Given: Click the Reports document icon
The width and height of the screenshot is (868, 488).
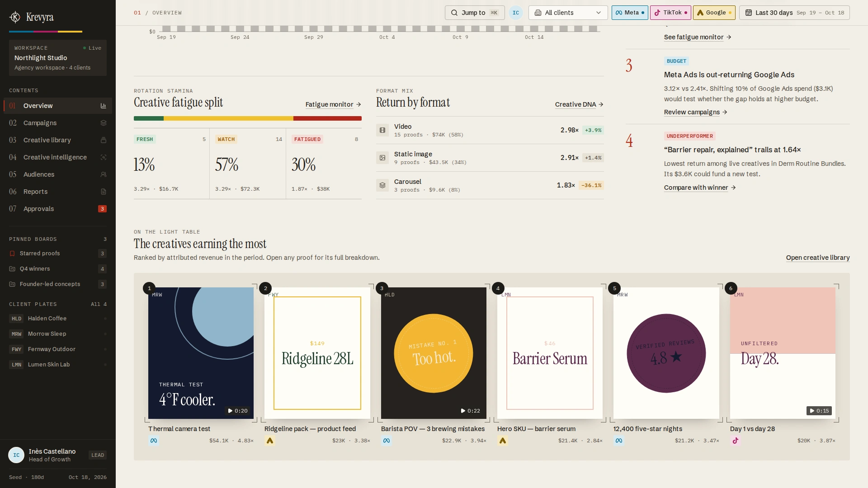Looking at the screenshot, I should (103, 192).
